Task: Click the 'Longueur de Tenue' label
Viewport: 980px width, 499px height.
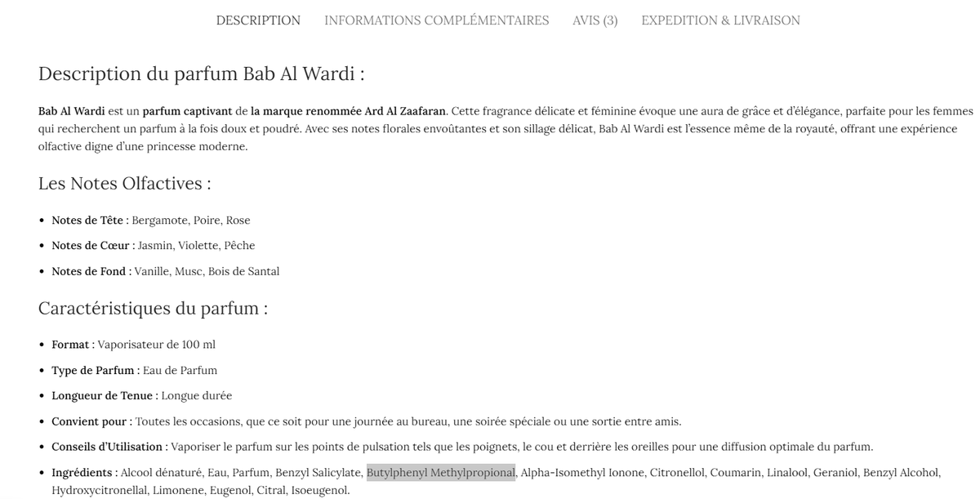Action: 102,396
